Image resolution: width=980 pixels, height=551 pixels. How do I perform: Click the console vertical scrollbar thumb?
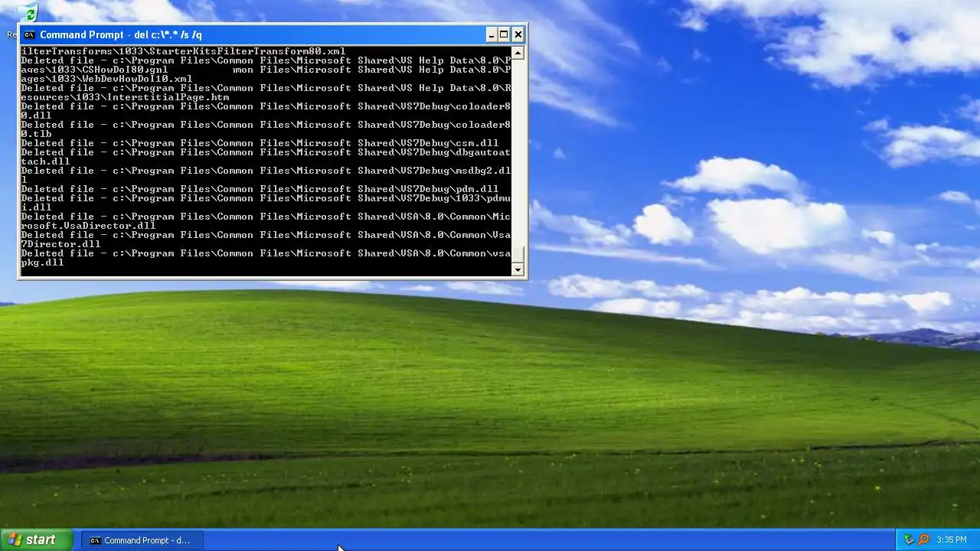(x=518, y=255)
